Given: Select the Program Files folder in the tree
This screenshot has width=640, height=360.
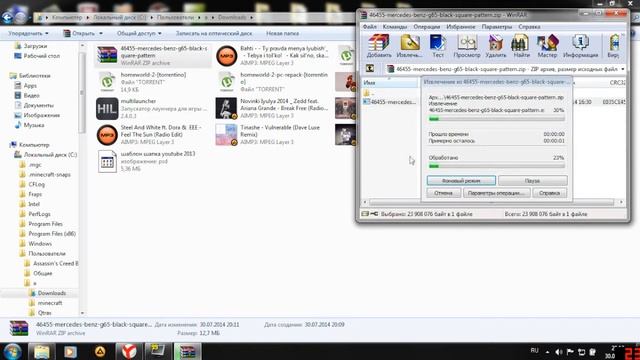Looking at the screenshot, I should point(45,224).
